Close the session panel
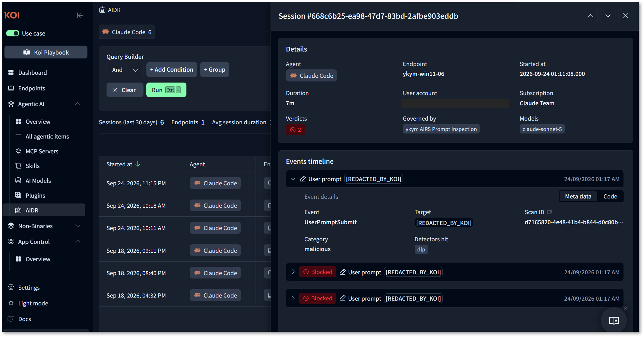Screen dimensions: 644x337 pyautogui.click(x=625, y=16)
